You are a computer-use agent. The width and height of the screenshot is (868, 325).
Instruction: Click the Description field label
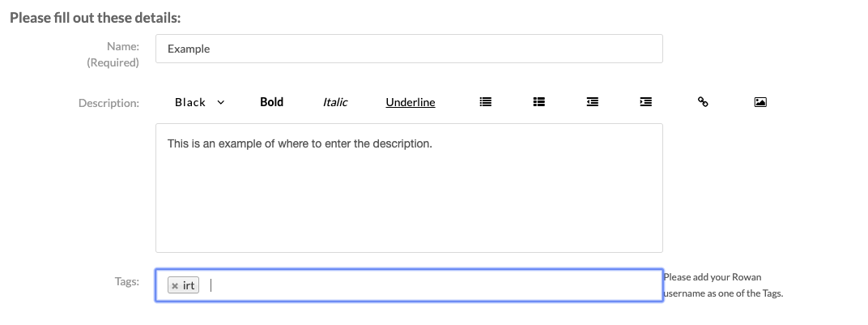click(x=108, y=103)
